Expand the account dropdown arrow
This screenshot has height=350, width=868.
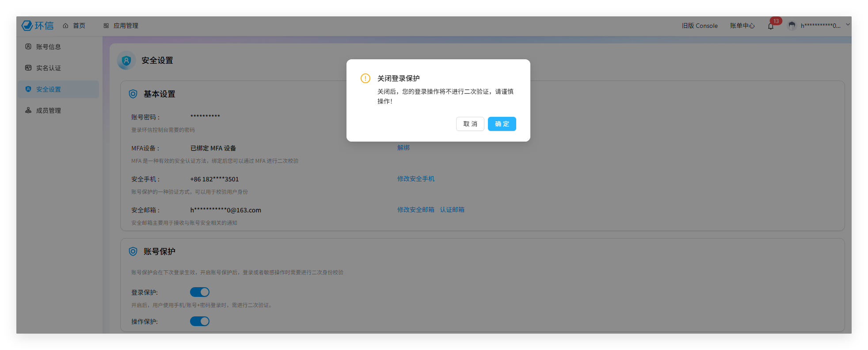[x=848, y=25]
